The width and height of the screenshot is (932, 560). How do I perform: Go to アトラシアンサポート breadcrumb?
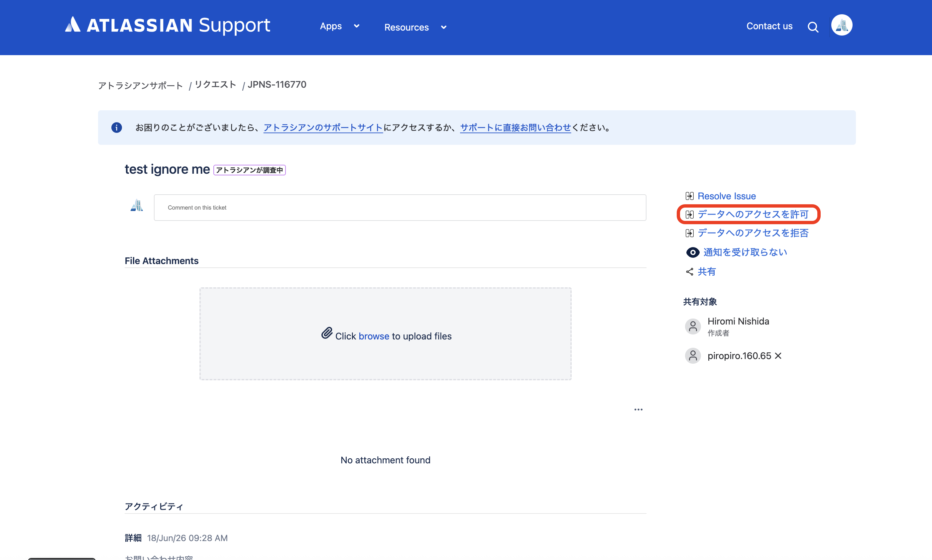point(140,85)
